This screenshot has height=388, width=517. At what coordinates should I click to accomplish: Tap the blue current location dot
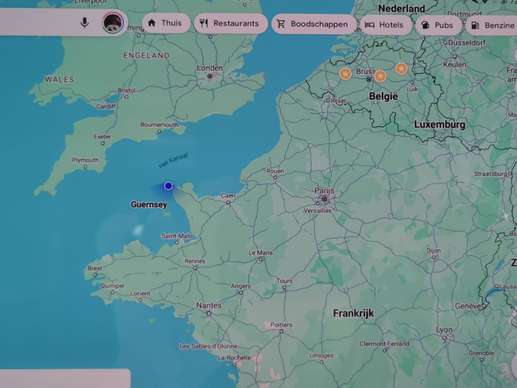point(168,186)
